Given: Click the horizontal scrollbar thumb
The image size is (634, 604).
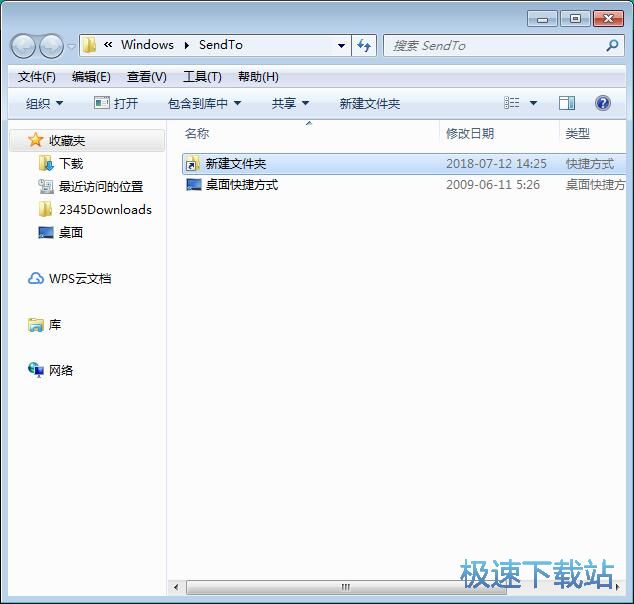Looking at the screenshot, I should pos(346,587).
